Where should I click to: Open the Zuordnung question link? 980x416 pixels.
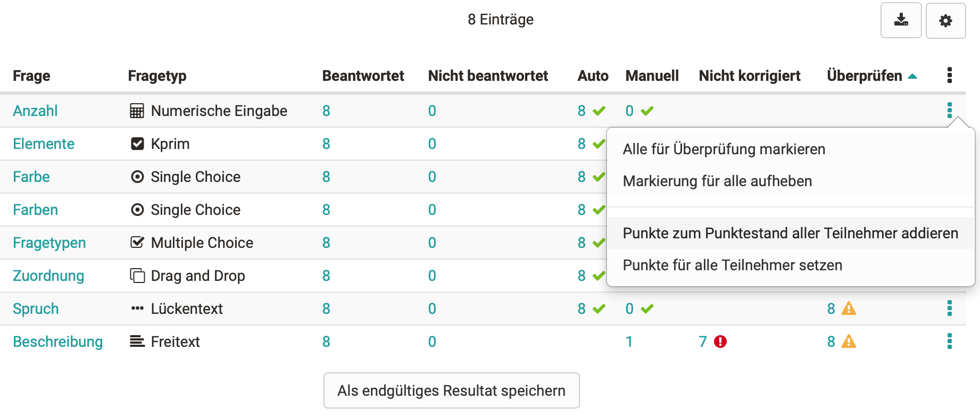[48, 276]
